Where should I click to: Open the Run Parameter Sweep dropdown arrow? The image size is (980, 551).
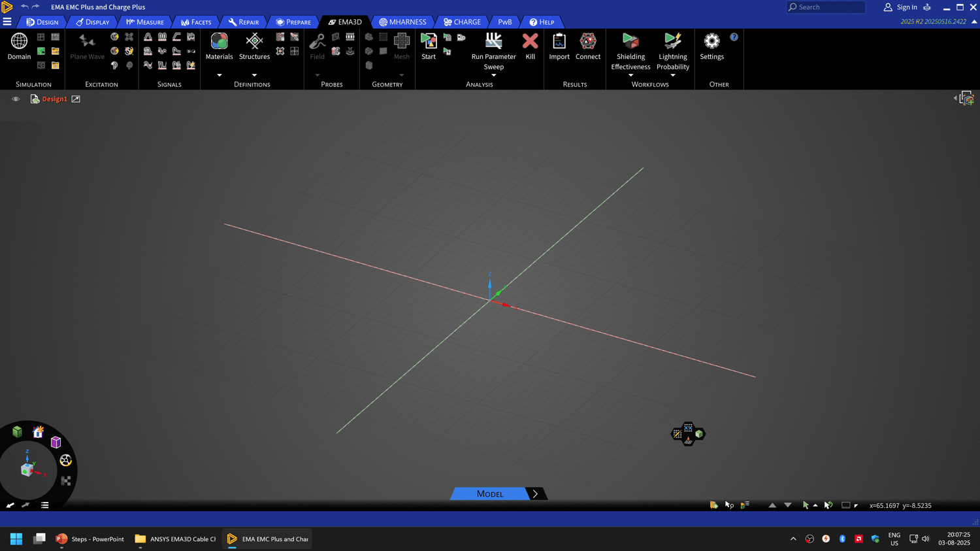(x=493, y=75)
